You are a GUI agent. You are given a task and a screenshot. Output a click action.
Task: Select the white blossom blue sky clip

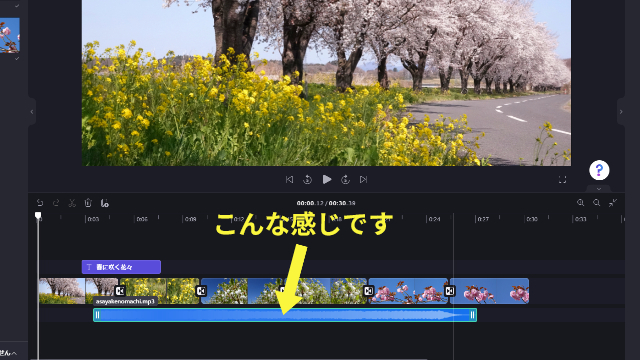pos(242,291)
